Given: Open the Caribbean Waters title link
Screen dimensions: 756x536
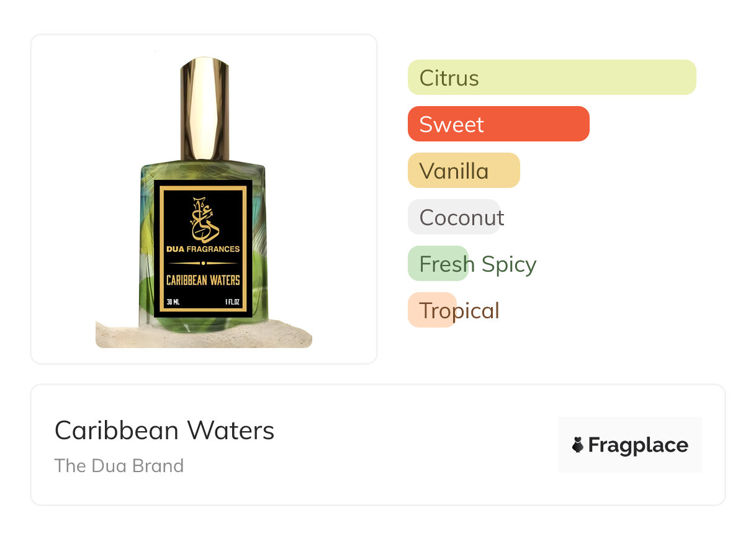Looking at the screenshot, I should [x=164, y=430].
